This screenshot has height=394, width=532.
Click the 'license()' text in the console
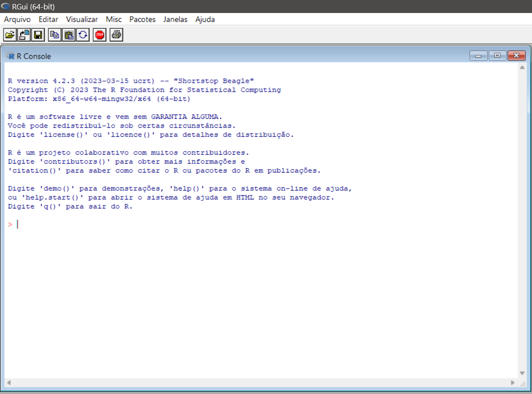tap(64, 135)
